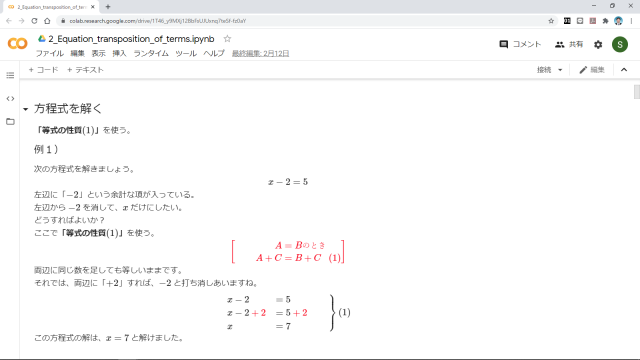Click the browser address bar URL
This screenshot has width=640, height=360.
158,21
